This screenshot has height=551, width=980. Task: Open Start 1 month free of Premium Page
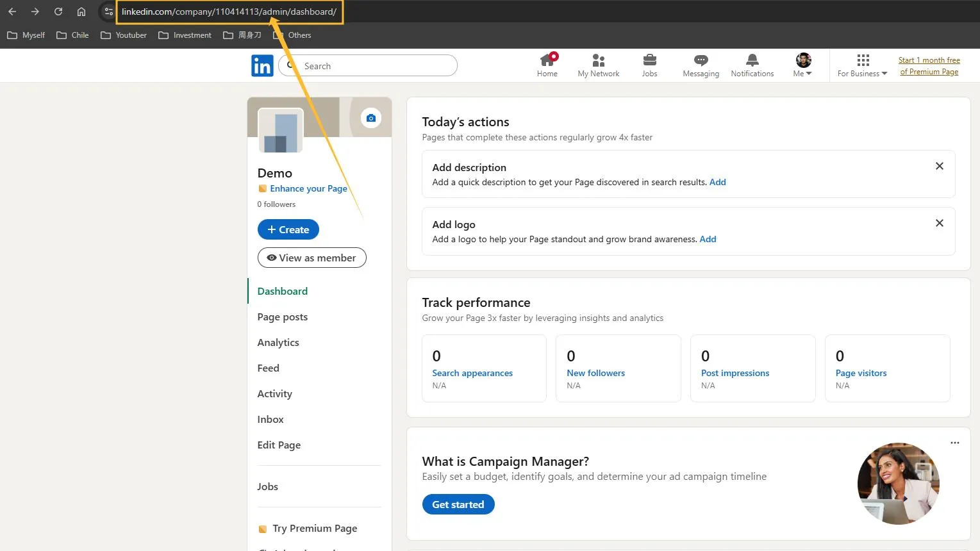tap(929, 65)
